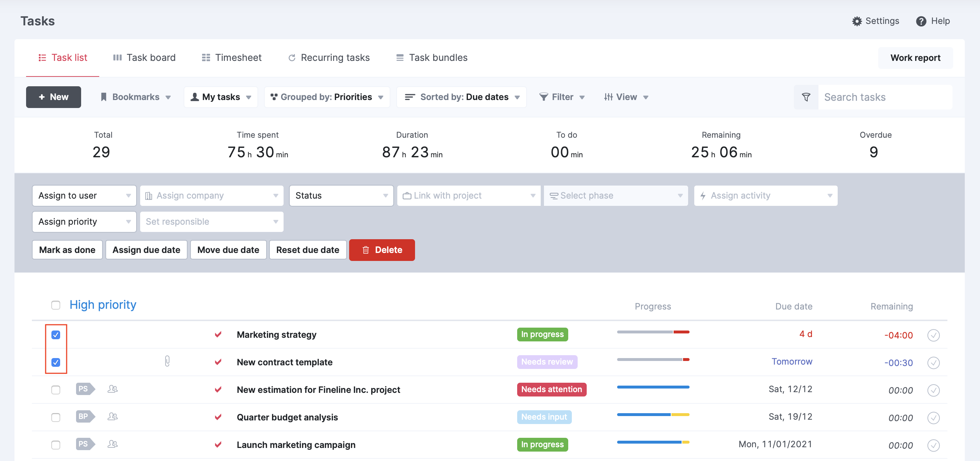980x461 pixels.
Task: Click the Launch marketing campaign progress bar
Action: (x=653, y=442)
